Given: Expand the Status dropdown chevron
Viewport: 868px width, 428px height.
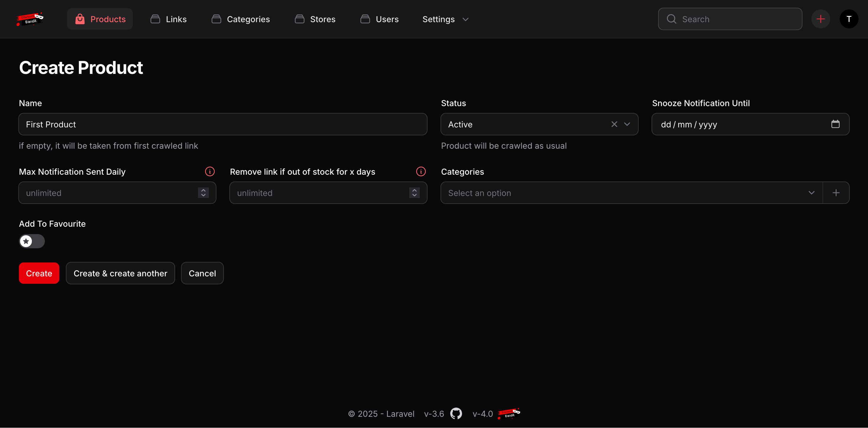Looking at the screenshot, I should pyautogui.click(x=627, y=124).
